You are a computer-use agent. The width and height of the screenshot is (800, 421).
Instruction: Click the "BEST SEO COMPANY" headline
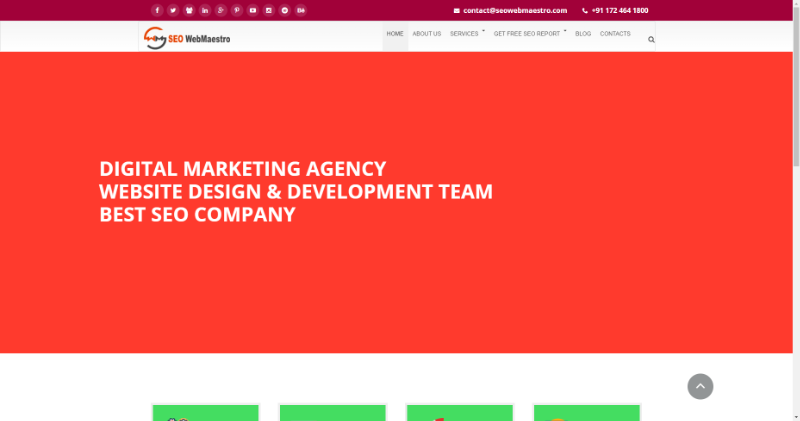pyautogui.click(x=197, y=214)
